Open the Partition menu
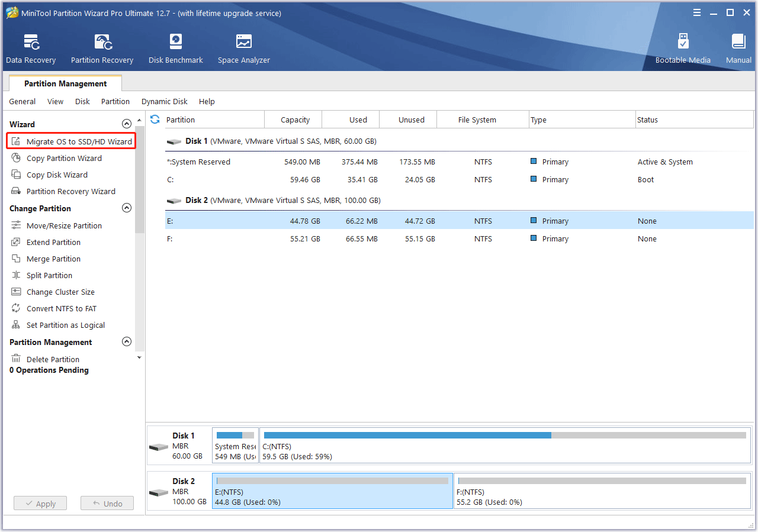 click(115, 102)
